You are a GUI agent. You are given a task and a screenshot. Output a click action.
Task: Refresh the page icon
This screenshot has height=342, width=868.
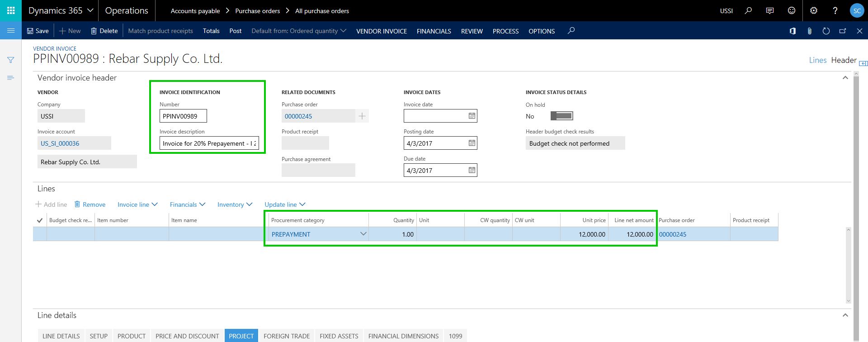click(826, 31)
